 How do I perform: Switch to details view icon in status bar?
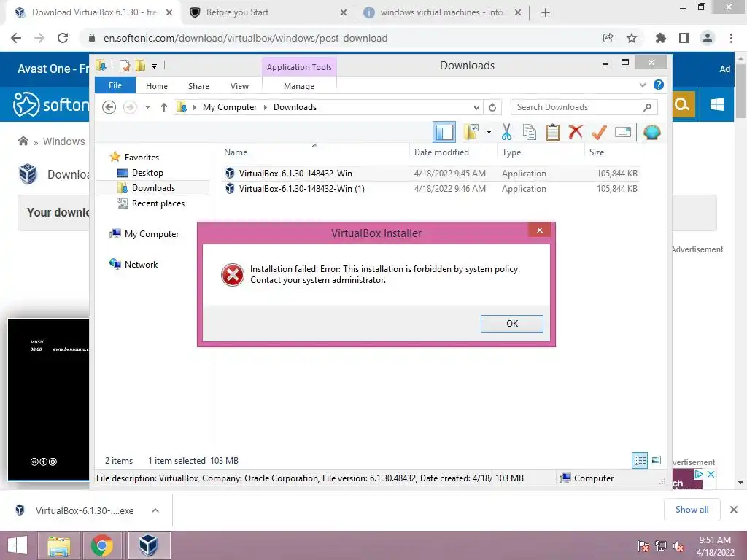[x=640, y=460]
